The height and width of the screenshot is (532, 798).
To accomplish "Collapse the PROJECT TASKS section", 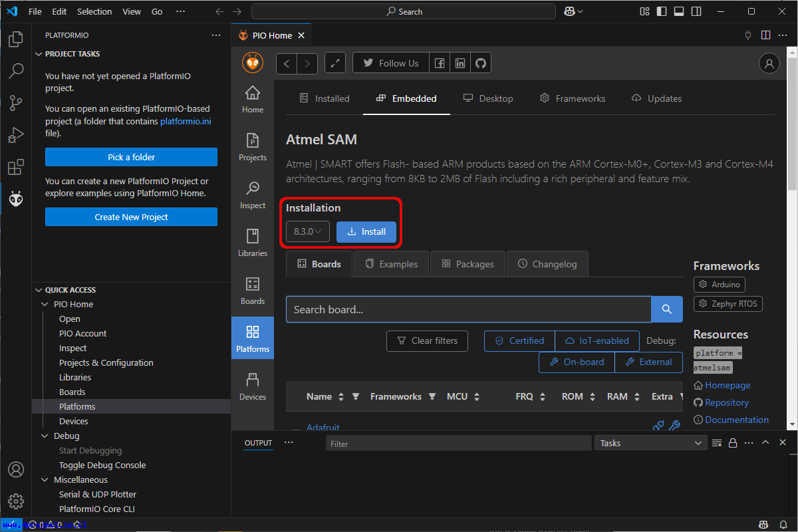I will click(38, 54).
